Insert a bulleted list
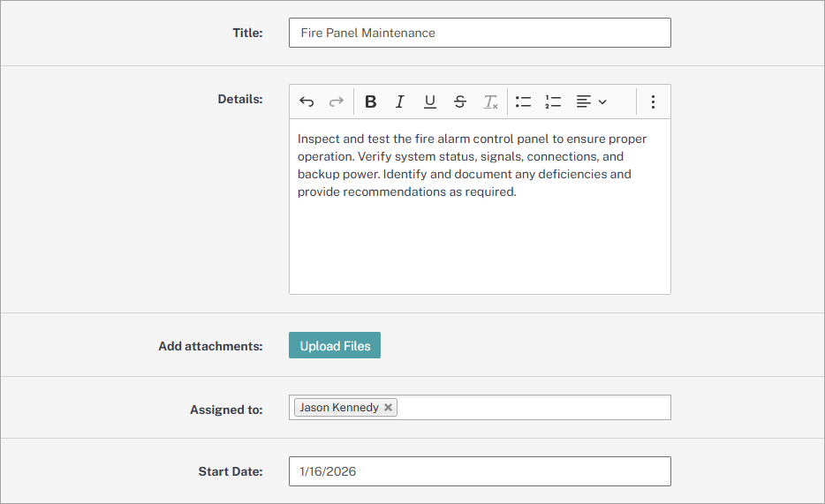The image size is (825, 504). [x=523, y=102]
